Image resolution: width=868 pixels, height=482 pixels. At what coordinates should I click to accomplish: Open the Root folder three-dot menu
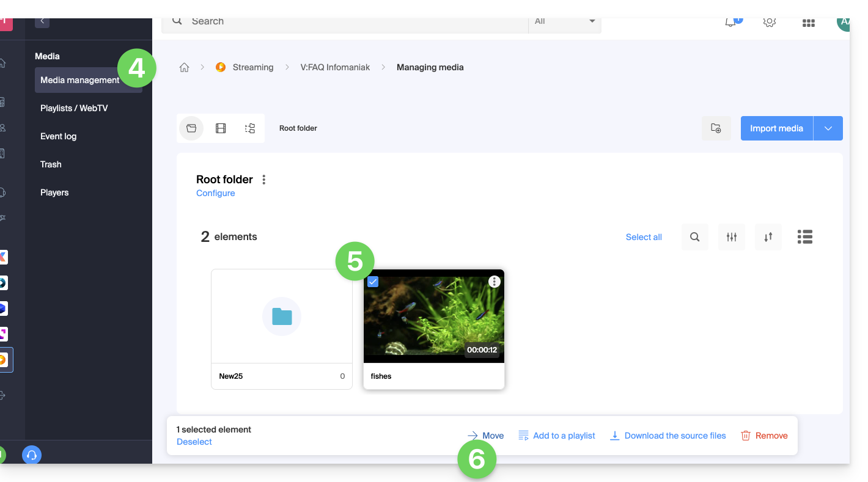(264, 180)
